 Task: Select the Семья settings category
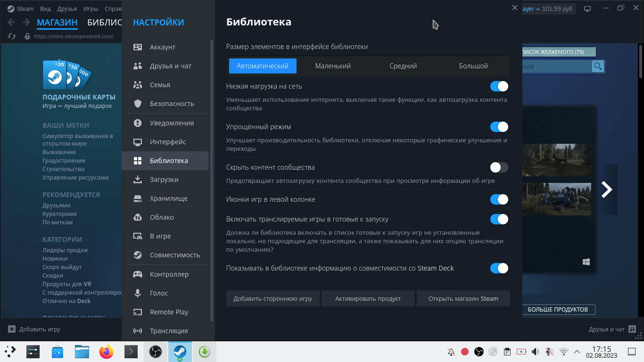point(165,85)
